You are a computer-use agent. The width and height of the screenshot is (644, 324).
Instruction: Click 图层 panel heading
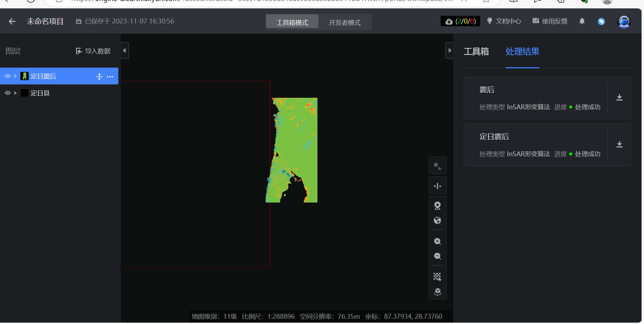[13, 51]
